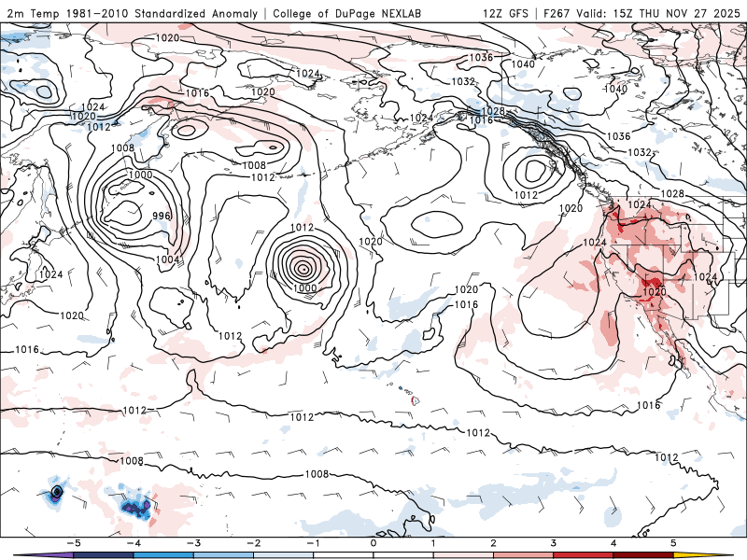Click the -1 value on the color scale
Viewport: 747px width, 560px height.
(x=313, y=543)
